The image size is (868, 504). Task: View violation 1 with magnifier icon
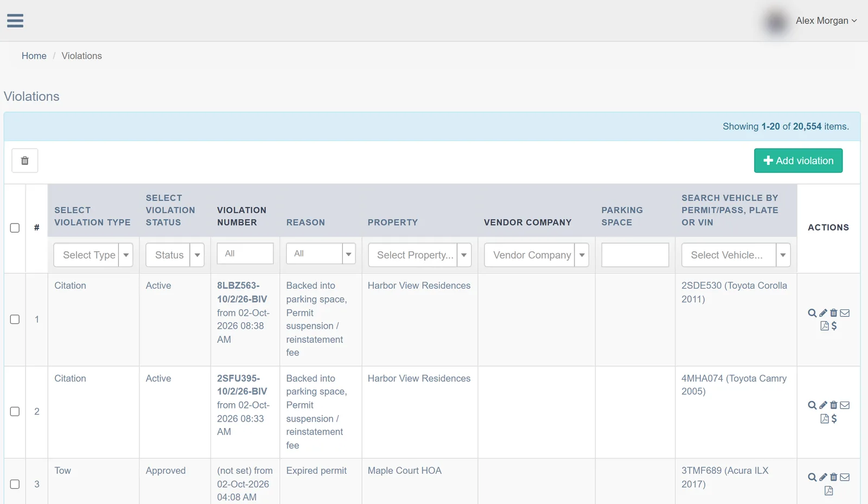click(x=812, y=313)
